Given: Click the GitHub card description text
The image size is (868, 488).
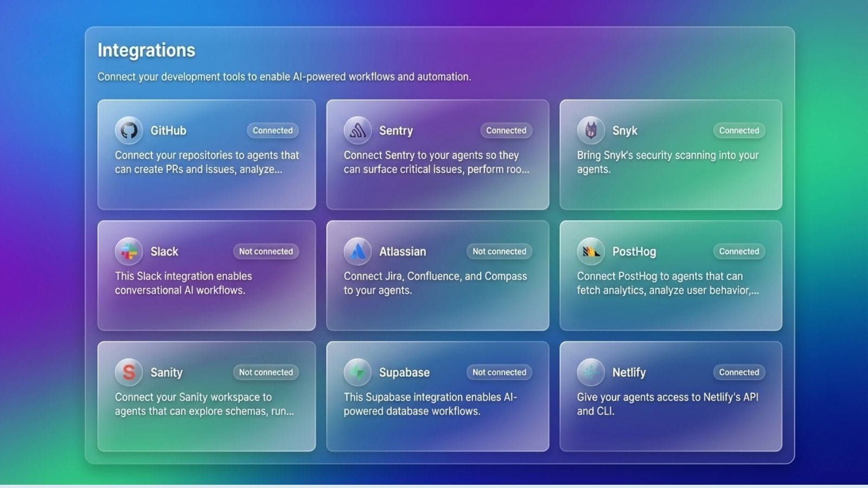Looking at the screenshot, I should [x=206, y=162].
